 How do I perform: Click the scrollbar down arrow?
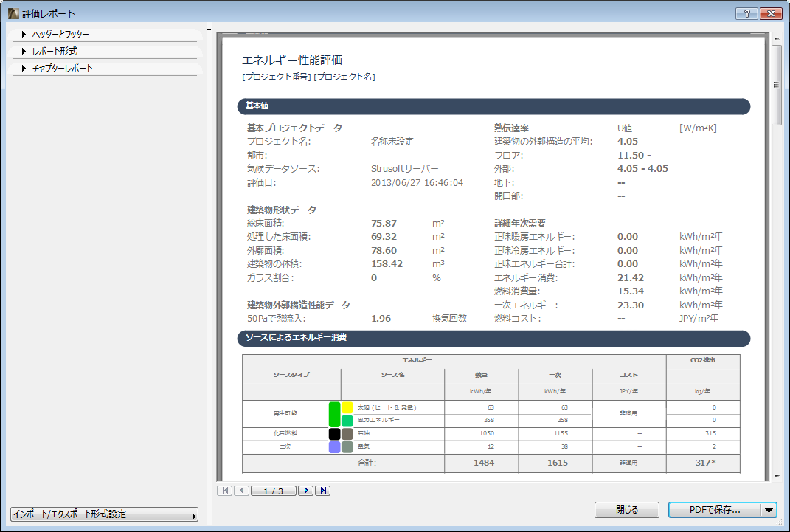tap(777, 476)
